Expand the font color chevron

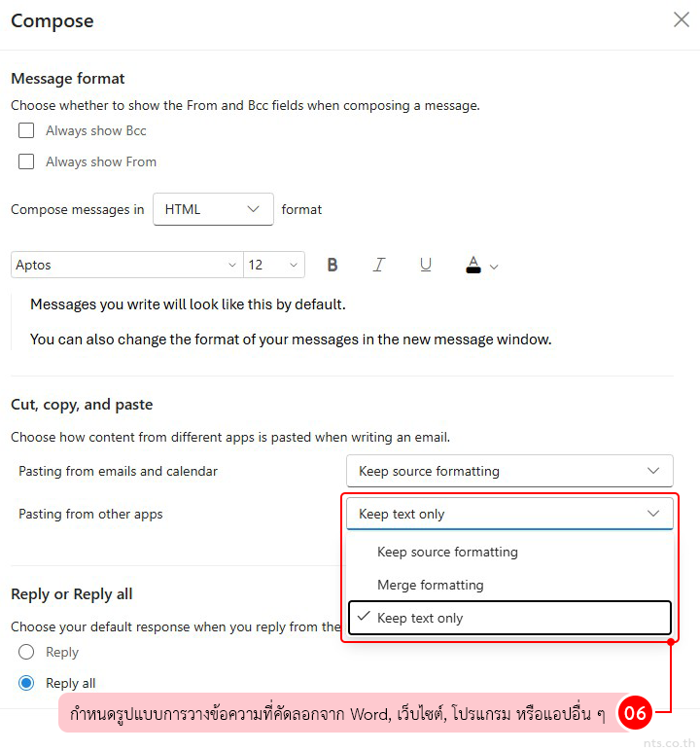[x=494, y=267]
